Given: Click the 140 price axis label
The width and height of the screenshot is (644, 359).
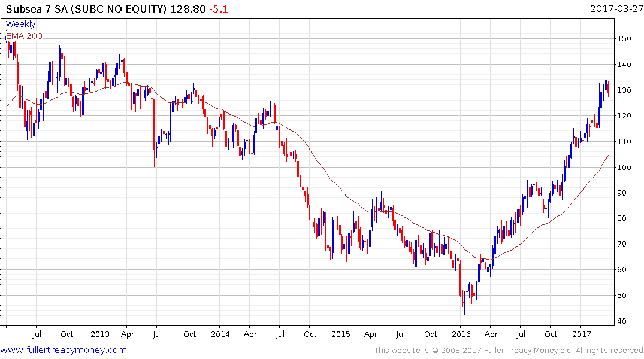Looking at the screenshot, I should [x=624, y=65].
